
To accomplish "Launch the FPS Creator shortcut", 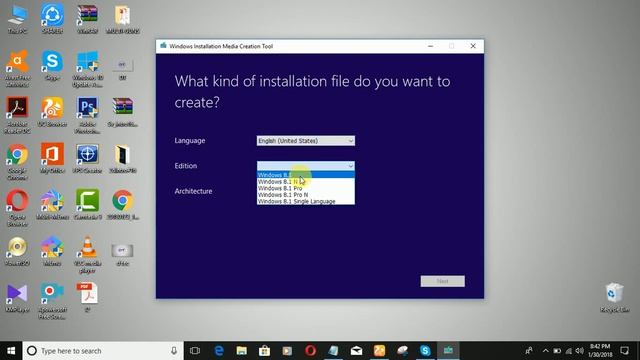I will pyautogui.click(x=87, y=158).
